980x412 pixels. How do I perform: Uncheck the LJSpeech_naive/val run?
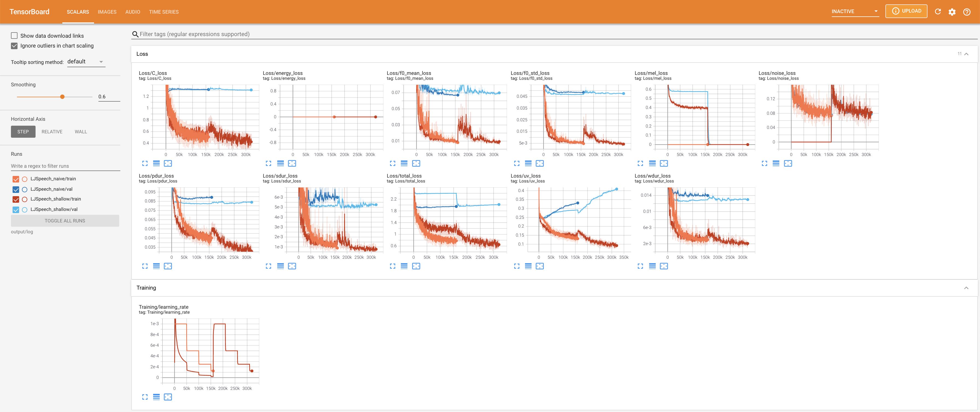(x=16, y=189)
